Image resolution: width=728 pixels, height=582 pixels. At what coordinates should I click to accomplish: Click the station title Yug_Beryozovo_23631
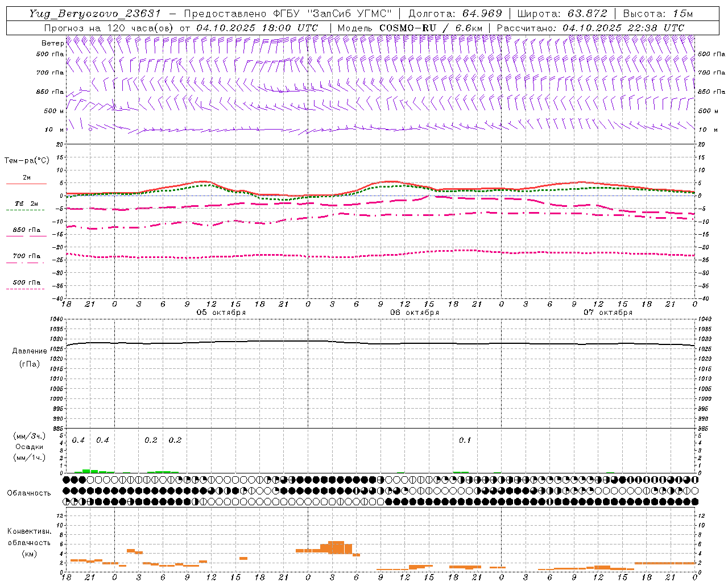[95, 14]
